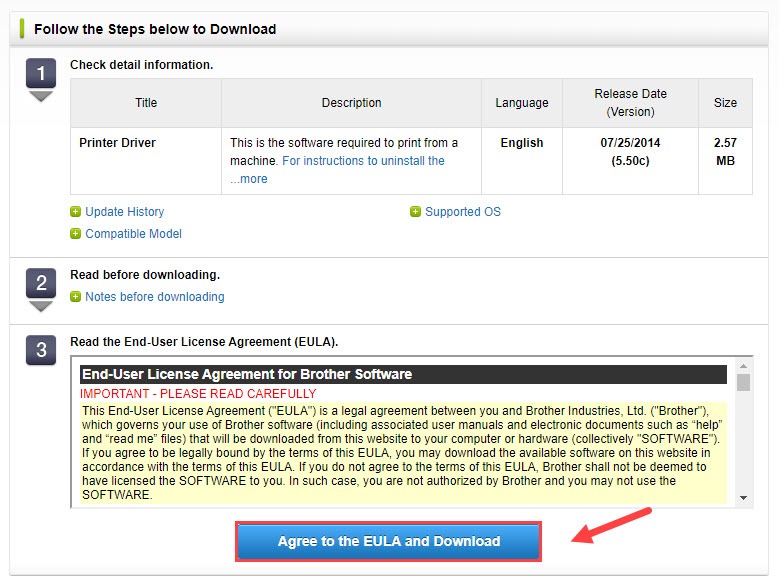Viewport: 779px width, 587px height.
Task: Click the green plus icon beside Supported OS
Action: click(415, 212)
